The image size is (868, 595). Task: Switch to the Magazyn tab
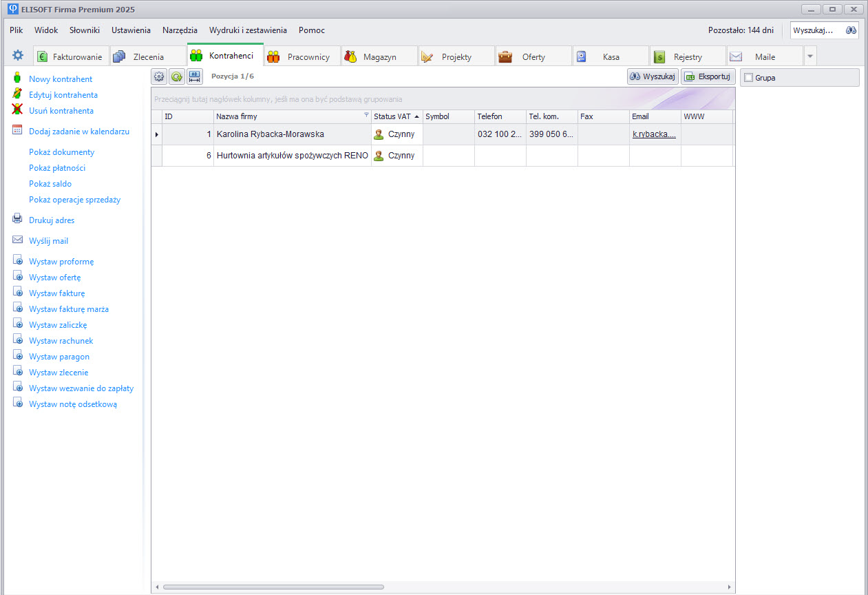tap(379, 57)
